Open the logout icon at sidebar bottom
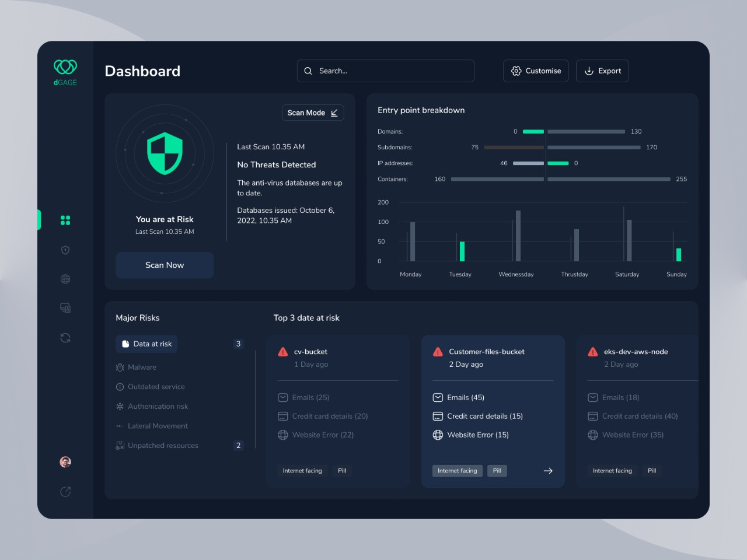Image resolution: width=747 pixels, height=560 pixels. click(x=65, y=491)
